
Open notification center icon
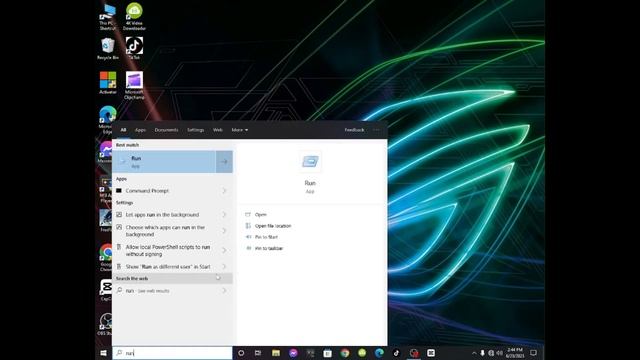tap(533, 353)
